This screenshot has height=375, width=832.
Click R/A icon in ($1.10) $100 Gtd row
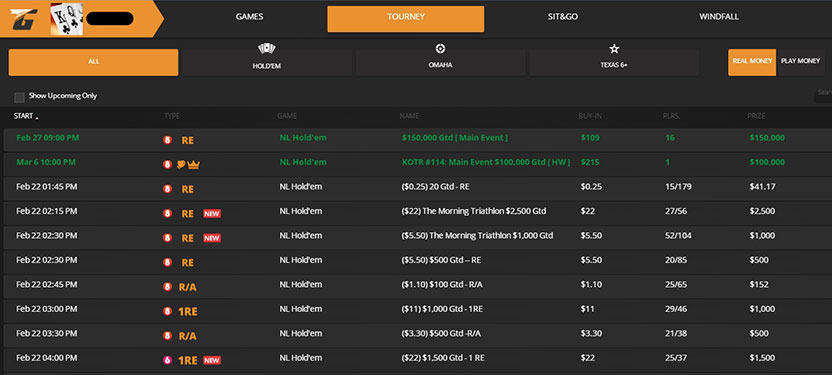coord(187,287)
